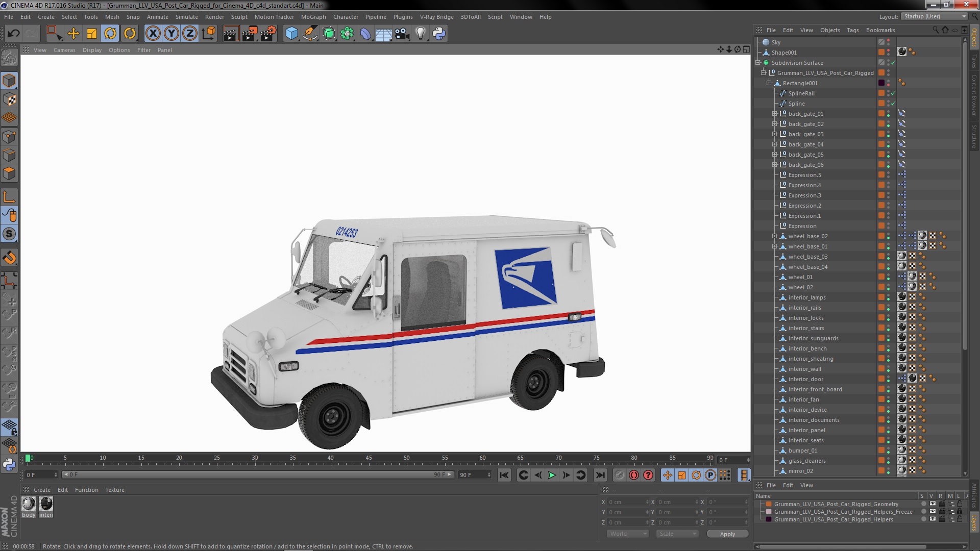Open the Simulate menu
The image size is (980, 551).
point(186,17)
